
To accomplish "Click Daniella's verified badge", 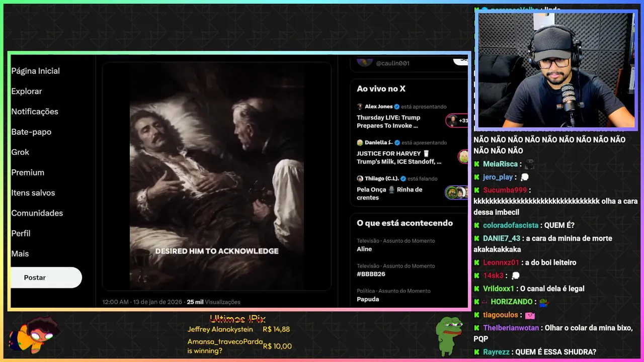I will (x=397, y=142).
